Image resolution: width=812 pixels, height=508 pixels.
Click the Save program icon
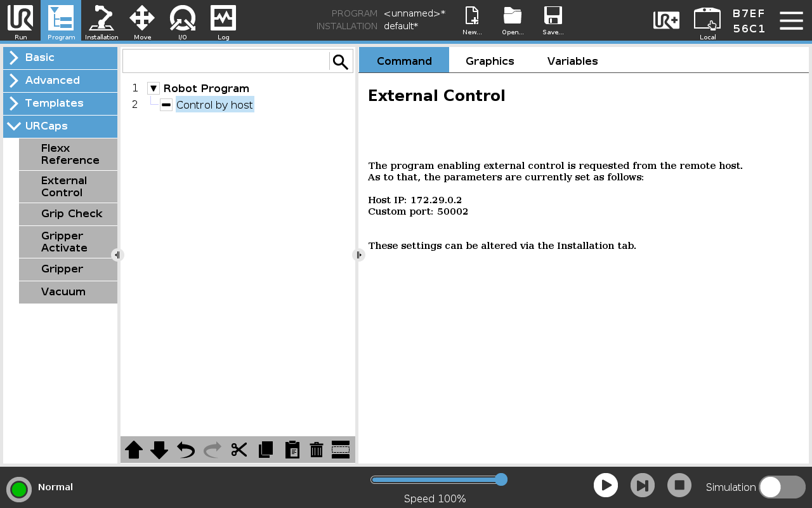[x=553, y=21]
